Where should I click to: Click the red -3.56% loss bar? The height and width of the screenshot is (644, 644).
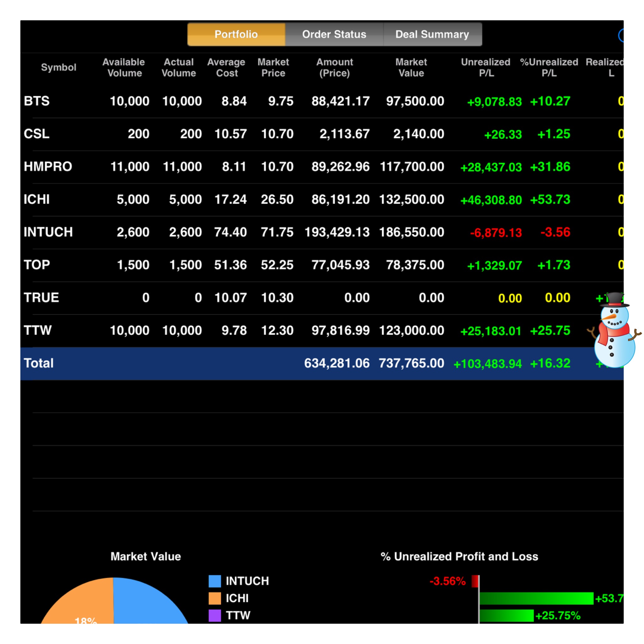click(x=475, y=581)
